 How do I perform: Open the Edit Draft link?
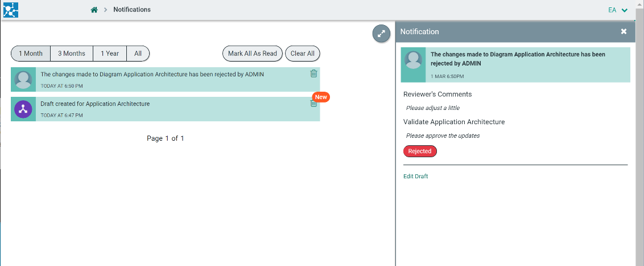[x=415, y=177]
